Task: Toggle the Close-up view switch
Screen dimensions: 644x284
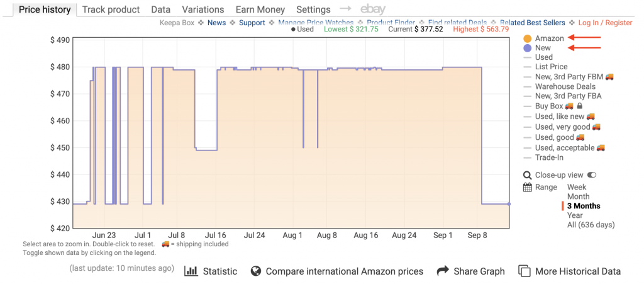Action: pos(592,175)
